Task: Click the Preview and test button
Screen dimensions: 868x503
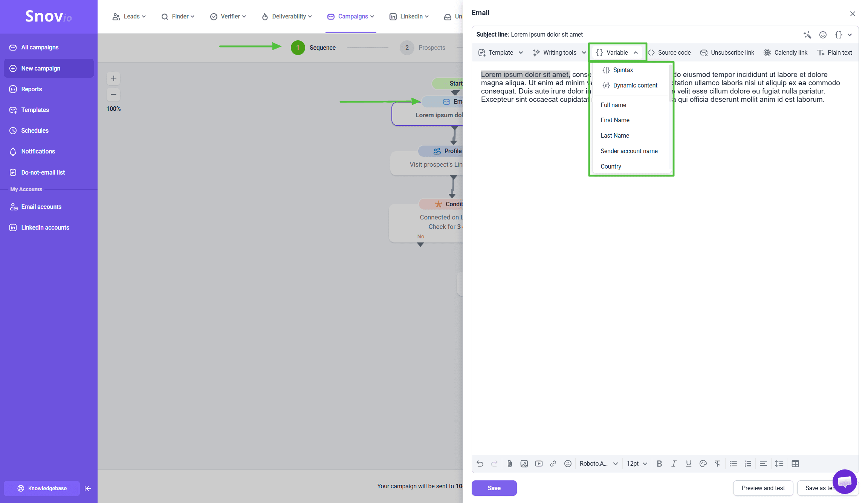Action: (x=763, y=488)
